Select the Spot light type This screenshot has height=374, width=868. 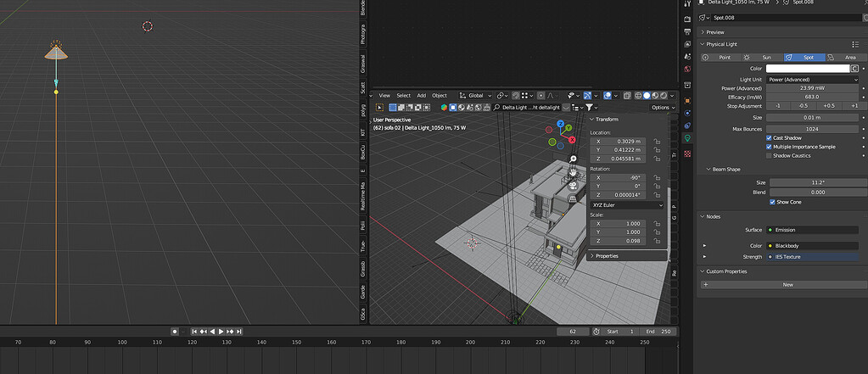point(804,58)
